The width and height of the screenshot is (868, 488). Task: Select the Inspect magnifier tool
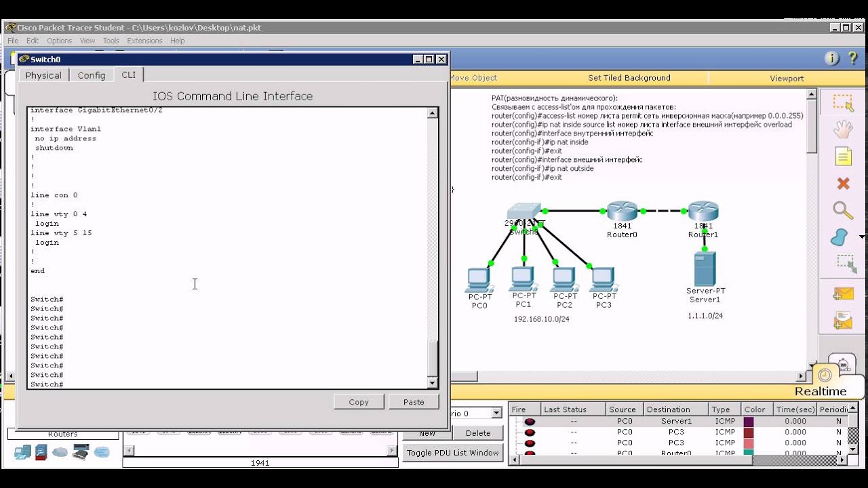click(x=843, y=210)
